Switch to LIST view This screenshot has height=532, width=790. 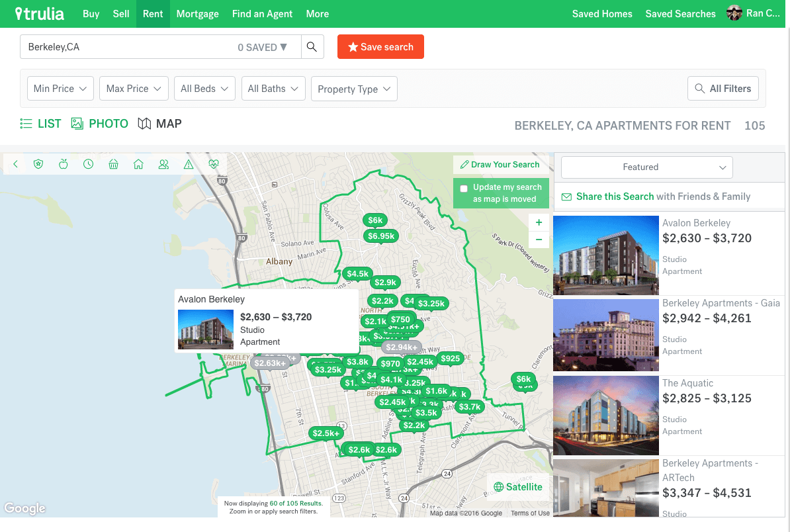coord(40,124)
